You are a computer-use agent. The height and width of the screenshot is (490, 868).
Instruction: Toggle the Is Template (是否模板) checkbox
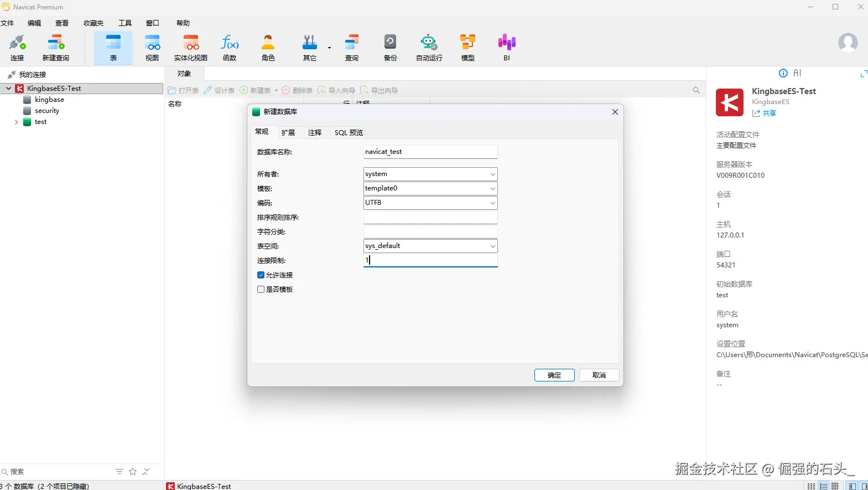(261, 290)
